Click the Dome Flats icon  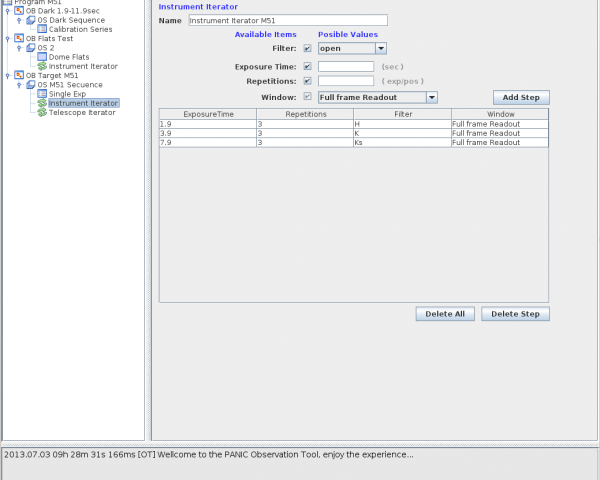click(42, 57)
